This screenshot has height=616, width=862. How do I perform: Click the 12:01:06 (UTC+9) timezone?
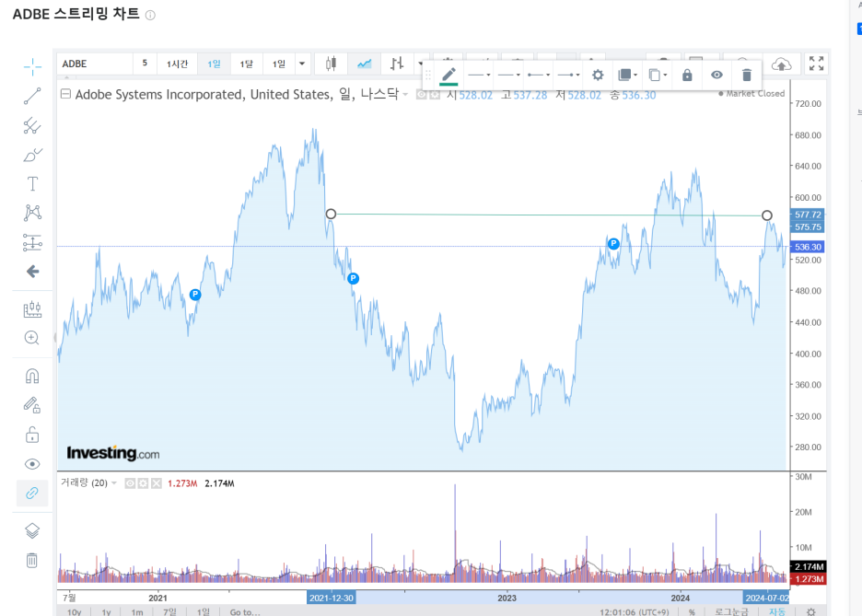tap(635, 611)
